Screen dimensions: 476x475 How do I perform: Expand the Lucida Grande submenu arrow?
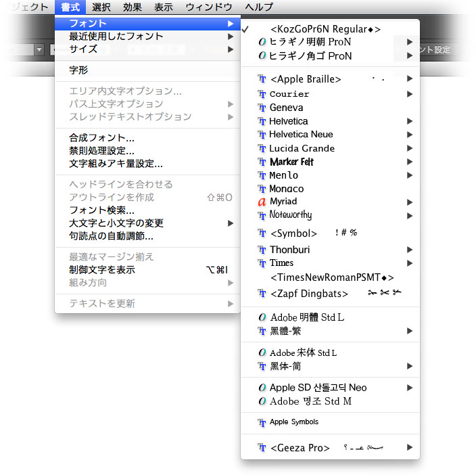pyautogui.click(x=410, y=148)
